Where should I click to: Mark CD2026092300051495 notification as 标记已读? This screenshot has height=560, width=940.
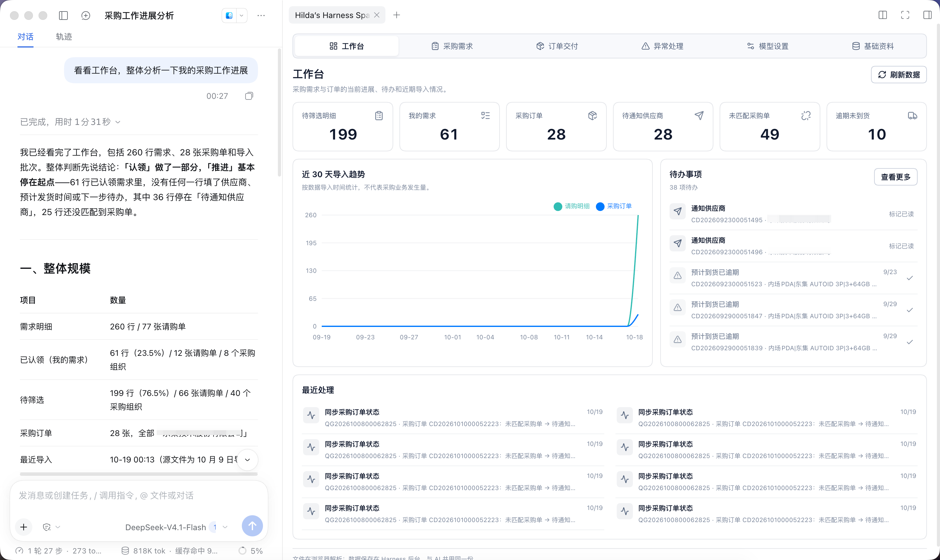[x=901, y=214]
